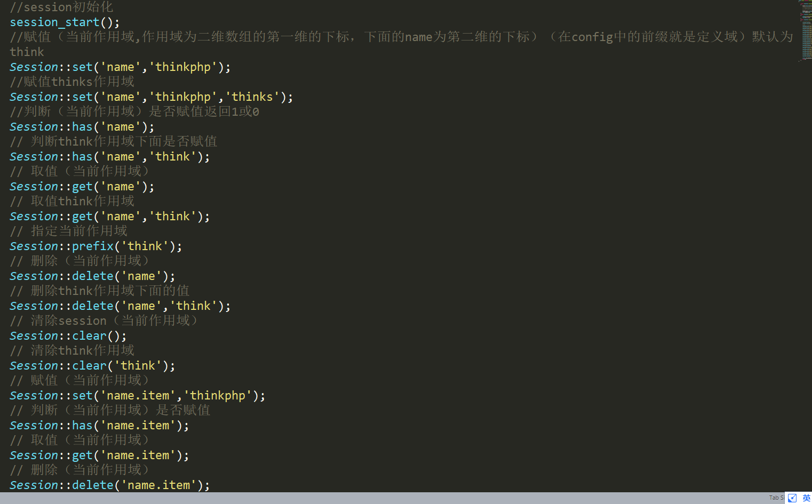Click the comment //赋值thinks作用域
The height and width of the screenshot is (504, 812).
coord(71,82)
